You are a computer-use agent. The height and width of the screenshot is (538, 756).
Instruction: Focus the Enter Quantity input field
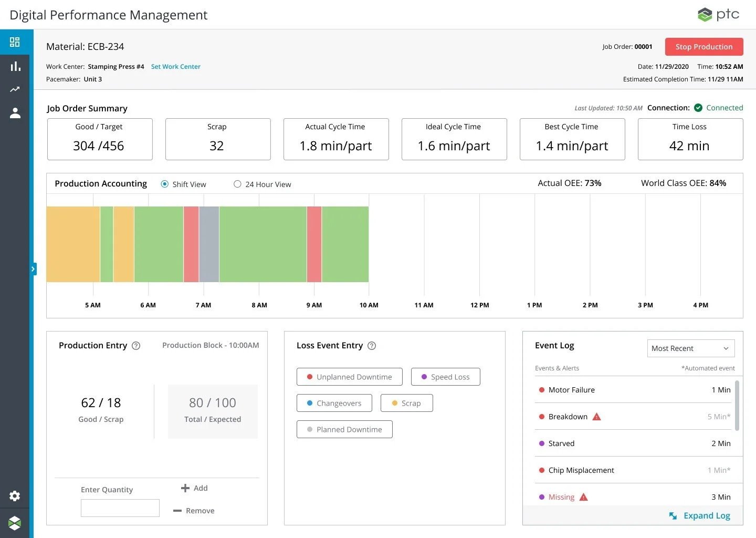pyautogui.click(x=120, y=508)
